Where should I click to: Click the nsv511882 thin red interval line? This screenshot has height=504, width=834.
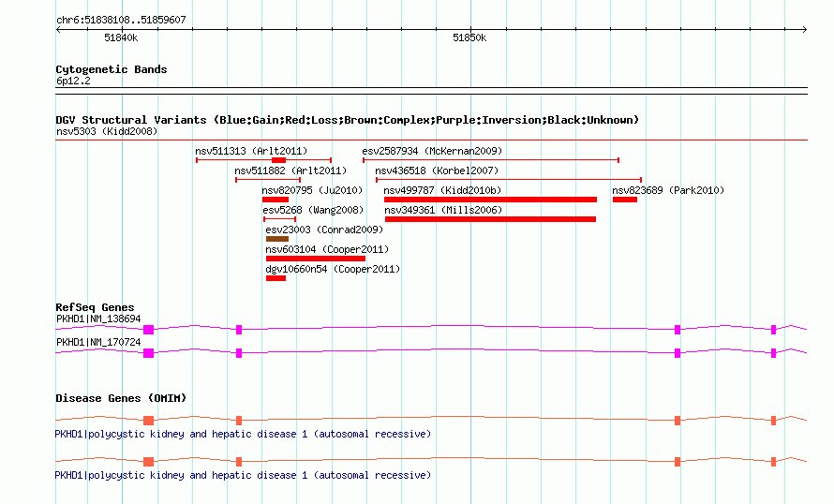[x=268, y=180]
